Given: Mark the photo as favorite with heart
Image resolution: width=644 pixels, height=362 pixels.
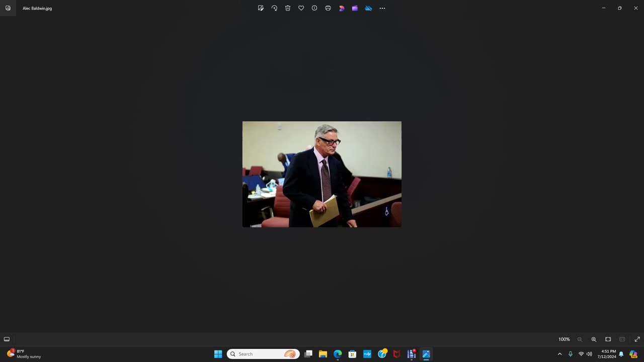Looking at the screenshot, I should pyautogui.click(x=301, y=8).
